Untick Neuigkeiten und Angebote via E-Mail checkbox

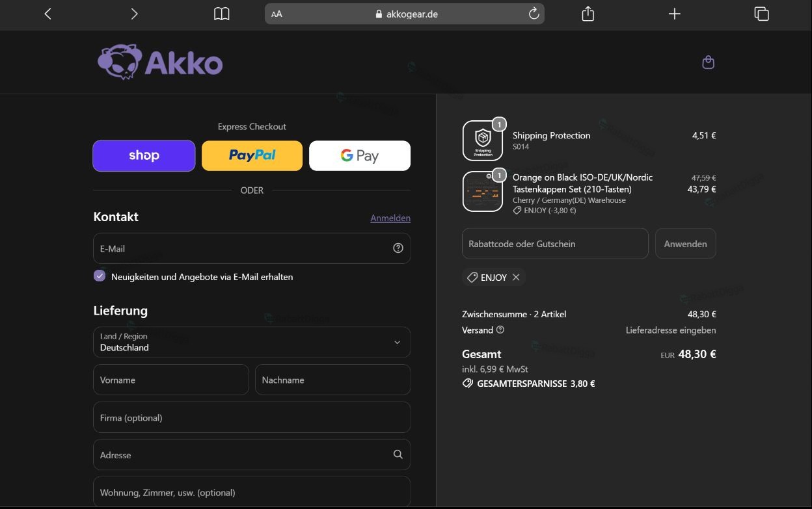[x=100, y=276]
